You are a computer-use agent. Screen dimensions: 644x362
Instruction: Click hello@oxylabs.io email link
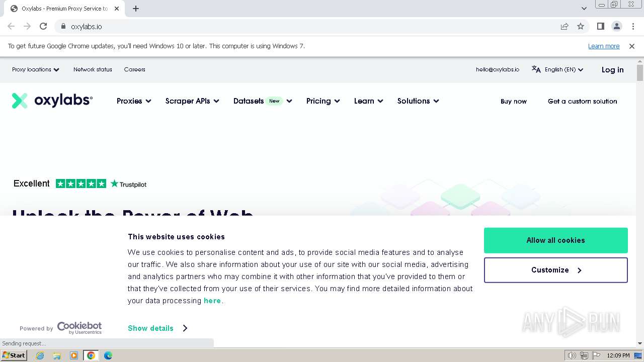pos(498,69)
